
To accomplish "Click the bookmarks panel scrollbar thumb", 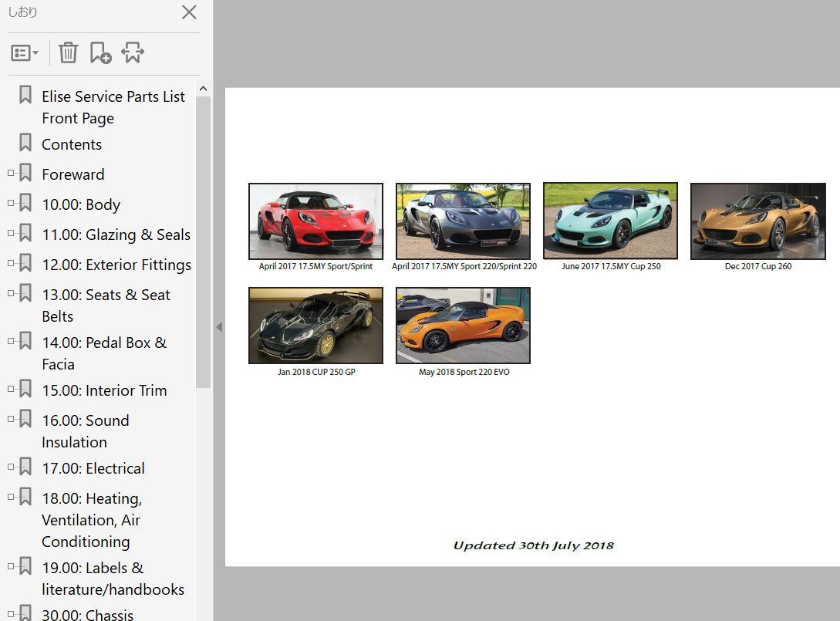I will [x=203, y=241].
